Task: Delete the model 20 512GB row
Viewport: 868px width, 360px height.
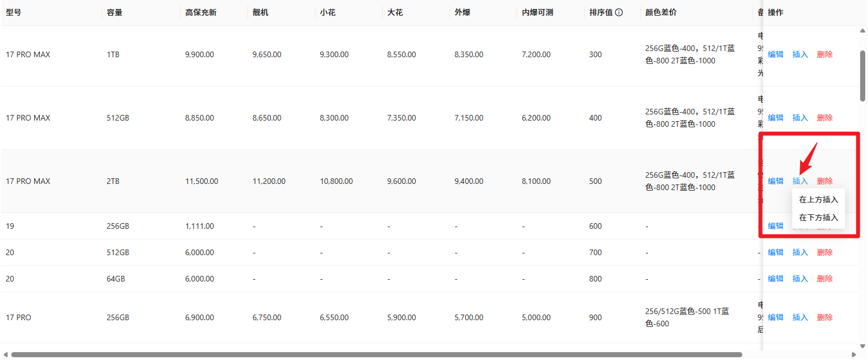Action: pos(825,252)
